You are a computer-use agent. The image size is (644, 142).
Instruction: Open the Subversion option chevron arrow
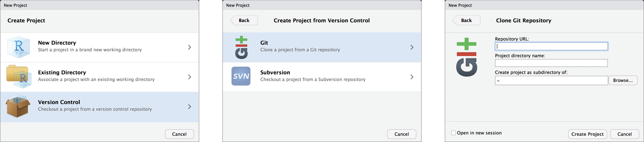[412, 77]
